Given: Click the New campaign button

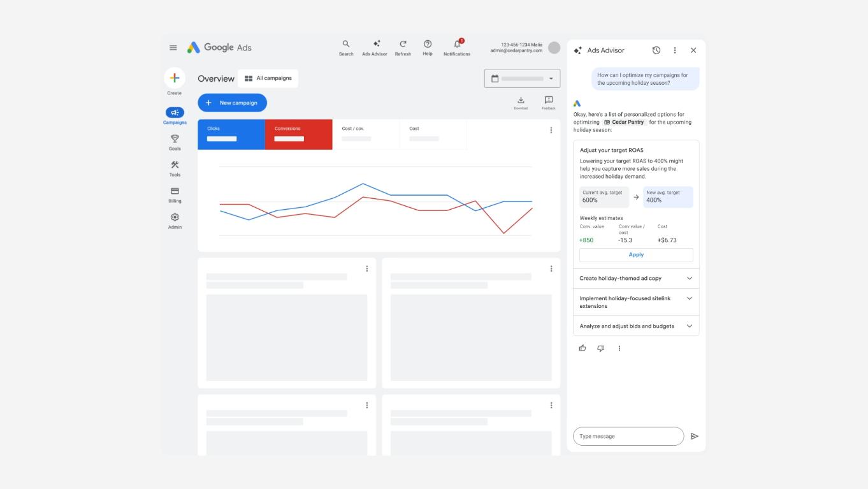Looking at the screenshot, I should 232,103.
